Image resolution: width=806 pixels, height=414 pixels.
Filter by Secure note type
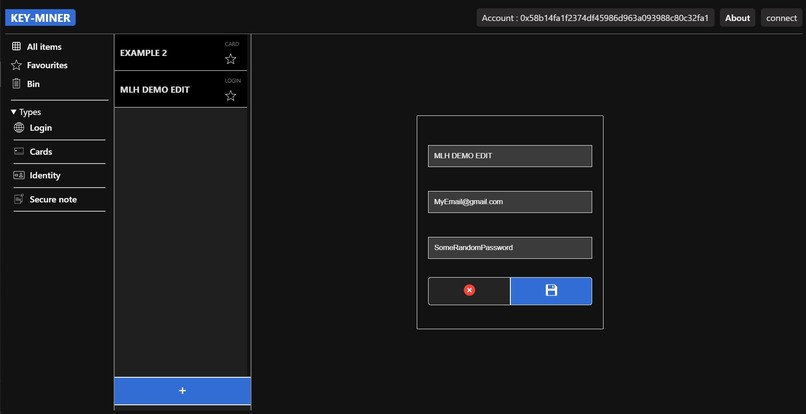(x=53, y=200)
